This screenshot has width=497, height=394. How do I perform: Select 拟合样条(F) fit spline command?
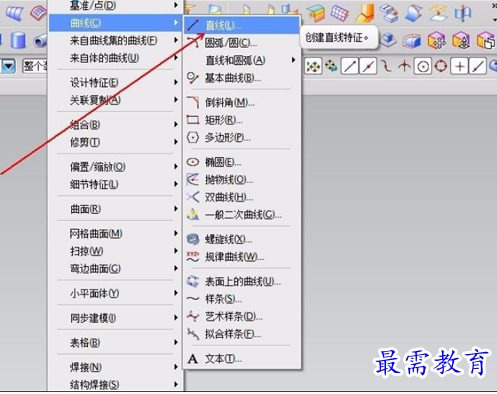[x=242, y=334]
